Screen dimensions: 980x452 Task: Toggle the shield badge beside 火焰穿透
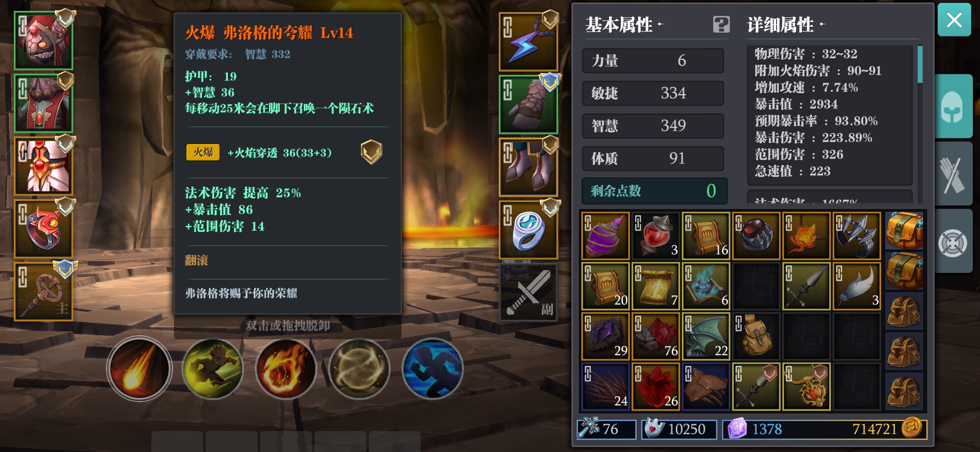pos(371,152)
